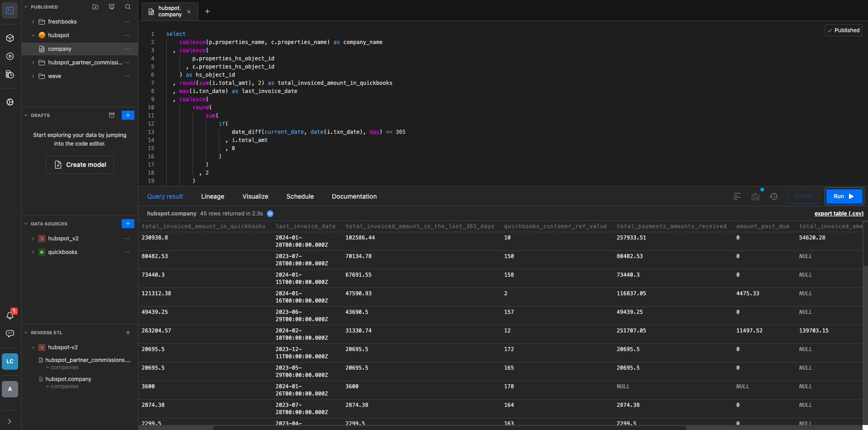The image size is (868, 430).
Task: Add new folder in Published section
Action: (95, 7)
